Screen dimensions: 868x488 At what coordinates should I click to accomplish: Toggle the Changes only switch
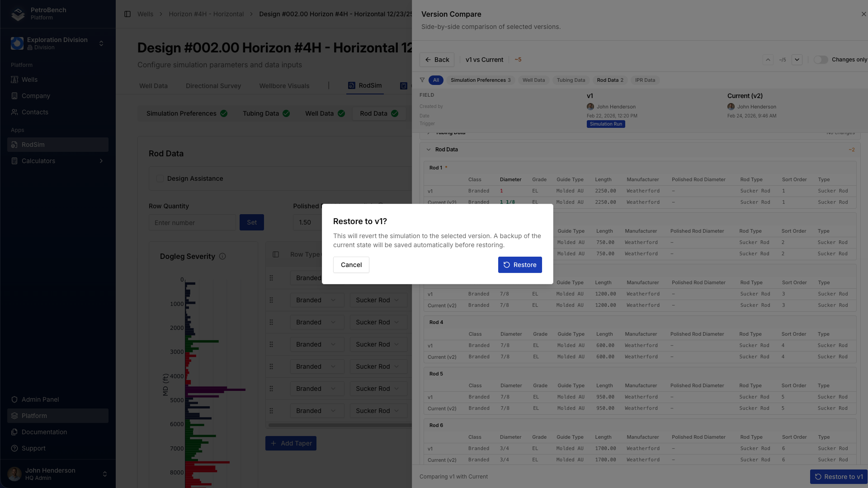point(821,60)
